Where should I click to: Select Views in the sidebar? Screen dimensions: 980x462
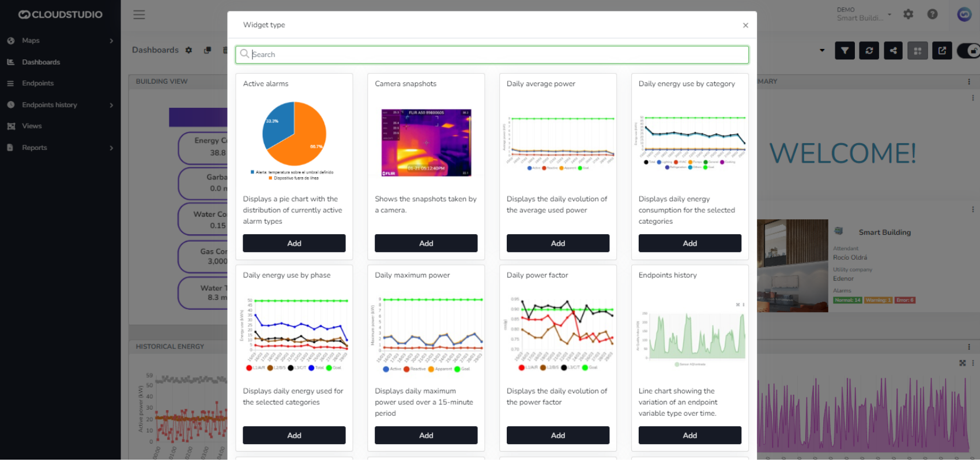pos(32,126)
